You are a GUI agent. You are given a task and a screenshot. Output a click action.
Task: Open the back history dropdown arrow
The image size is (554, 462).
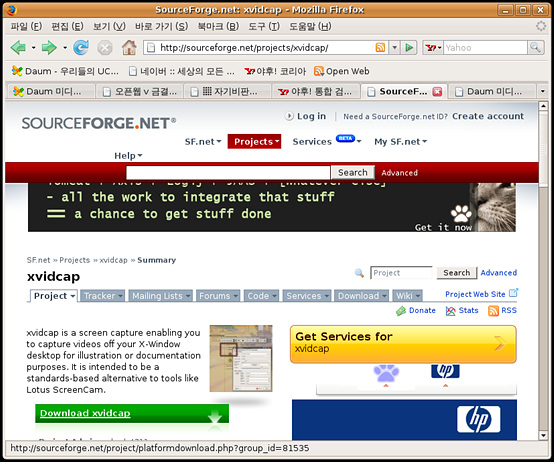tap(34, 47)
